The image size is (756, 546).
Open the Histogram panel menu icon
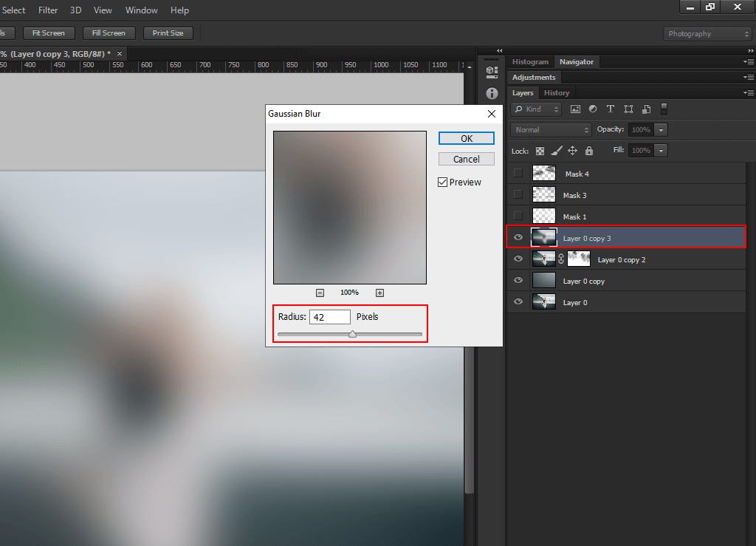(749, 62)
